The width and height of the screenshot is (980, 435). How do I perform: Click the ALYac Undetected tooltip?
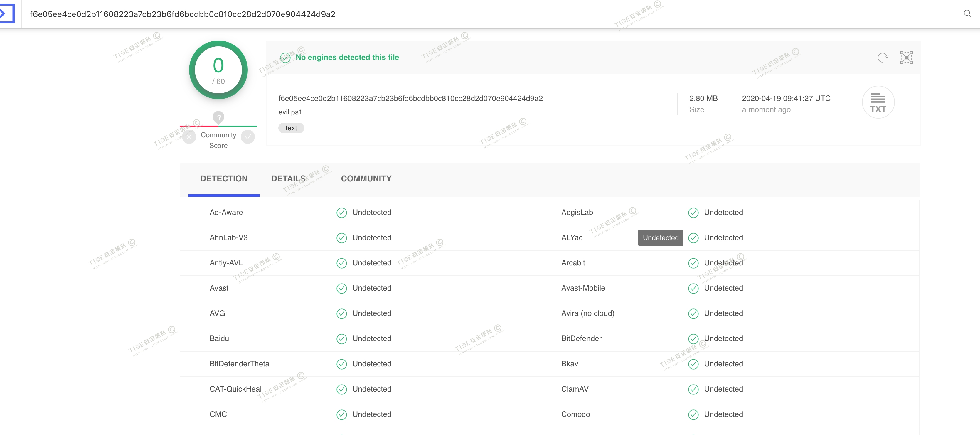[661, 238]
